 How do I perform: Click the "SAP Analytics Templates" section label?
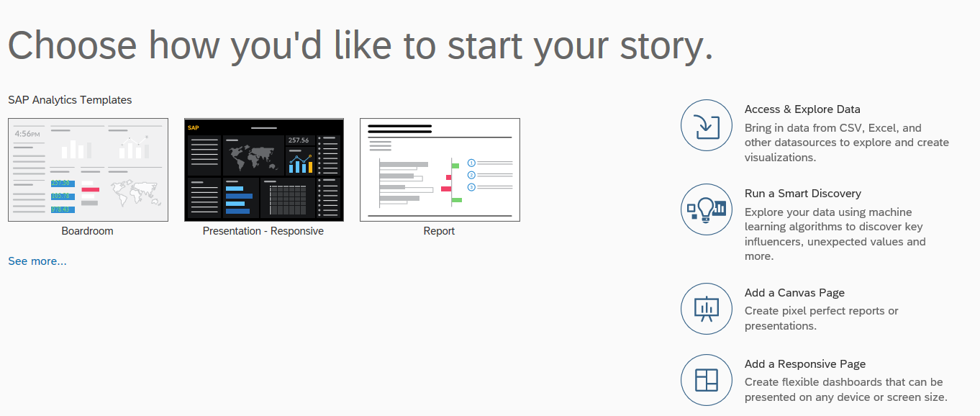70,100
